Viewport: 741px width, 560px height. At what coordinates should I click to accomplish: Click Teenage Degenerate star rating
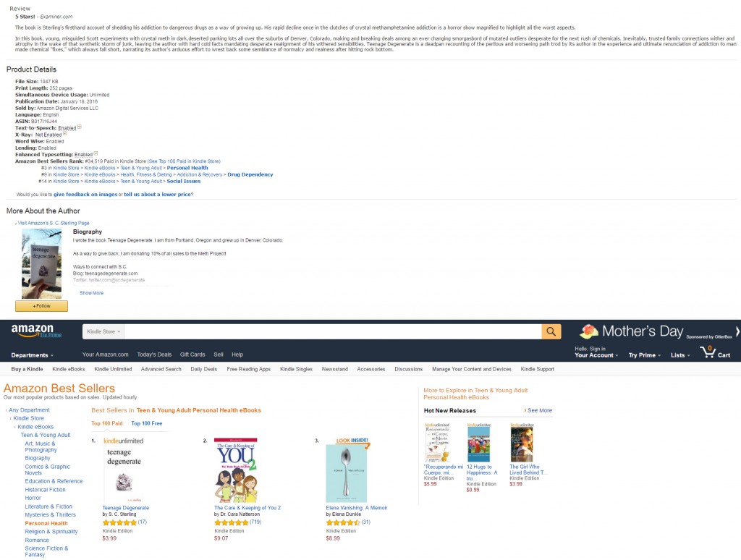[x=119, y=522]
